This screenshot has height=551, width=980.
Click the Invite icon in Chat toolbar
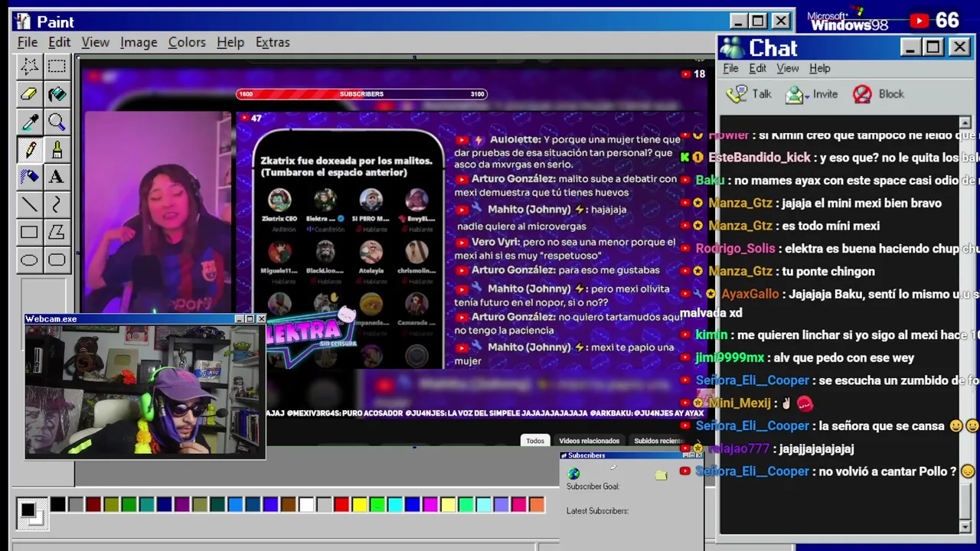795,94
